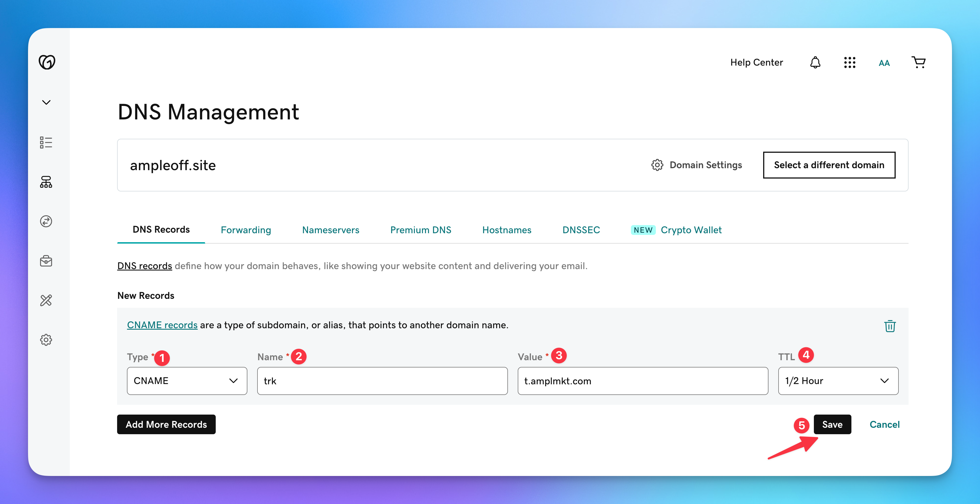Open the shopping cart
This screenshot has width=980, height=504.
click(918, 62)
